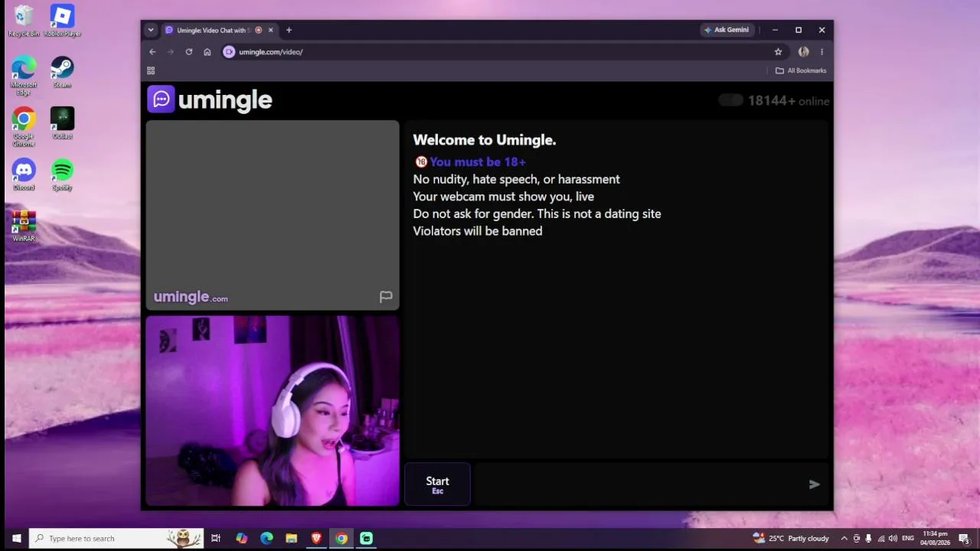Image resolution: width=980 pixels, height=551 pixels.
Task: Open the Recycle Bin desktop icon
Action: [24, 21]
